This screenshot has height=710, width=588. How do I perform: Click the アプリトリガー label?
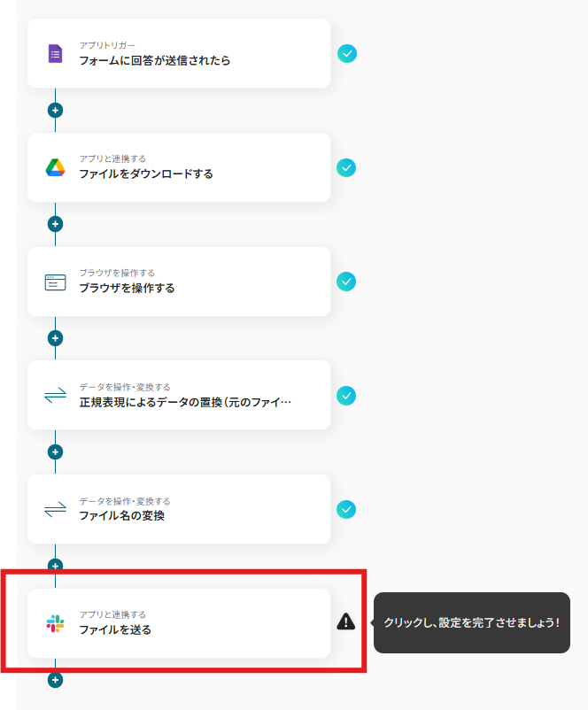coord(107,45)
